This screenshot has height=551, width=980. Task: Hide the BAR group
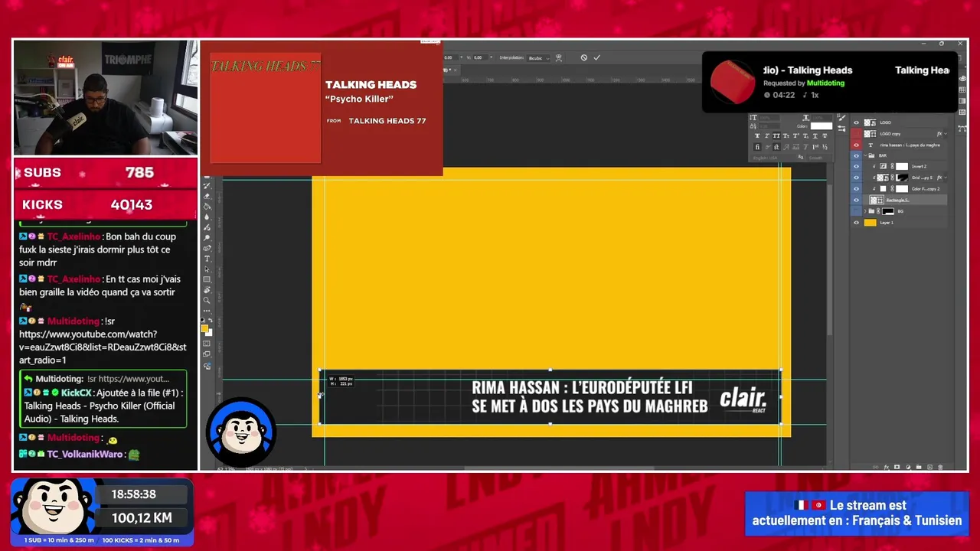tap(856, 155)
